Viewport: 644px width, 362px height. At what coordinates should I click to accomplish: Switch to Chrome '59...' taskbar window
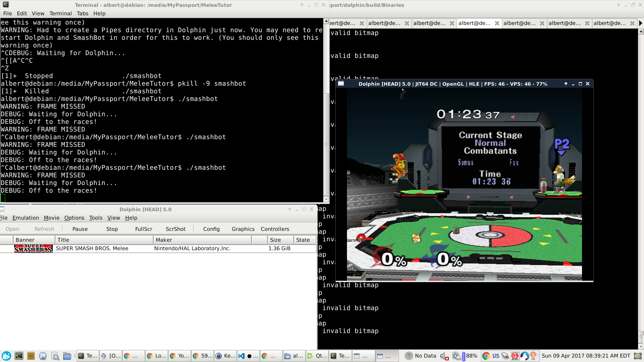point(202,356)
